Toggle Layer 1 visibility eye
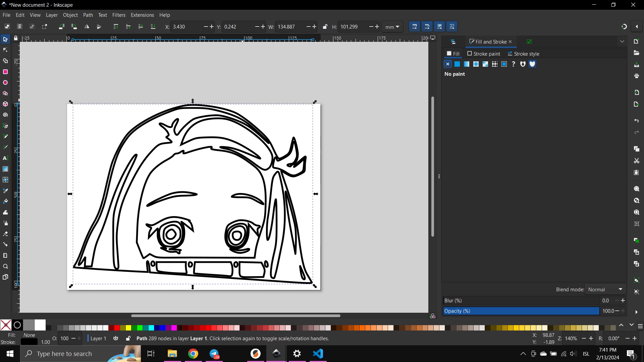Screen dimensions: 644x362 pos(116,339)
